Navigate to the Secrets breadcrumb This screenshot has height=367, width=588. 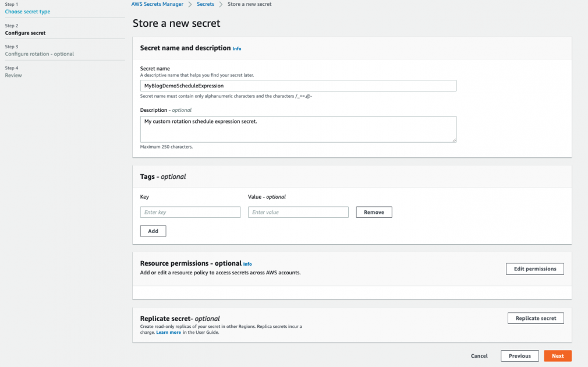point(207,4)
